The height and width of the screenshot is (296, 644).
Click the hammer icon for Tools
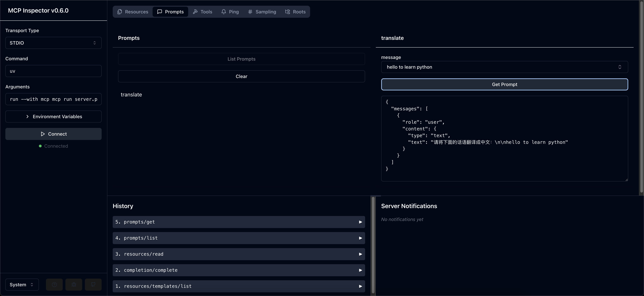click(x=195, y=12)
